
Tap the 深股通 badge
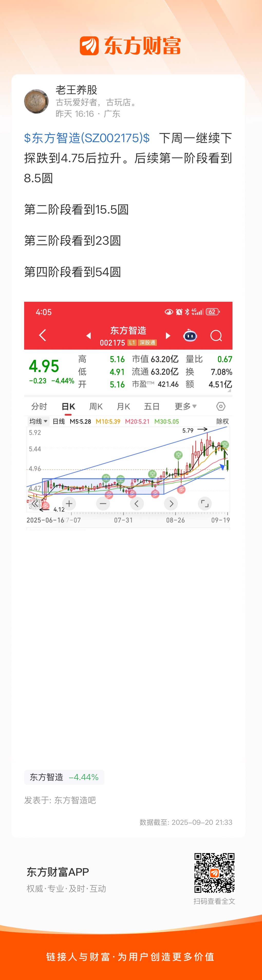coord(147,343)
